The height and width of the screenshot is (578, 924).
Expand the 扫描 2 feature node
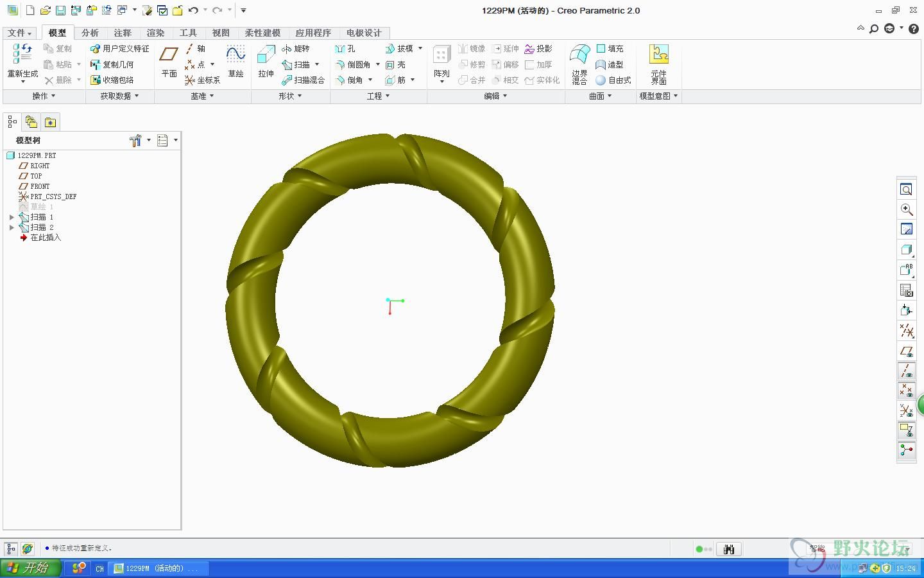[x=12, y=227]
